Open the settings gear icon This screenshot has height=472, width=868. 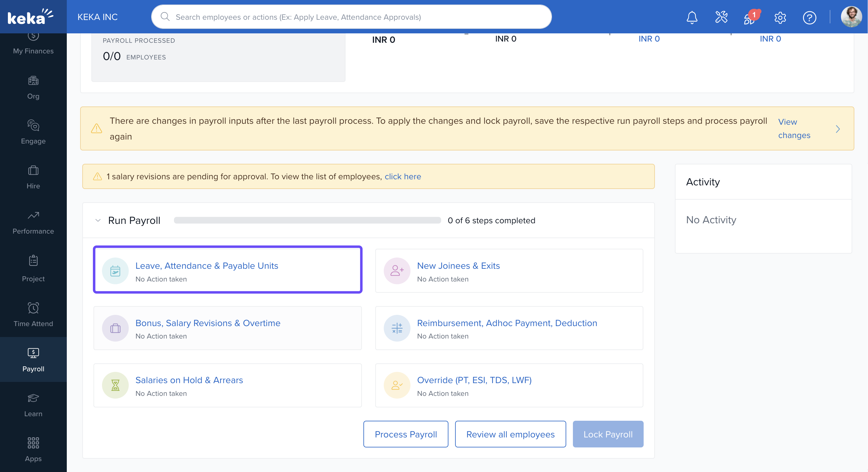coord(780,18)
